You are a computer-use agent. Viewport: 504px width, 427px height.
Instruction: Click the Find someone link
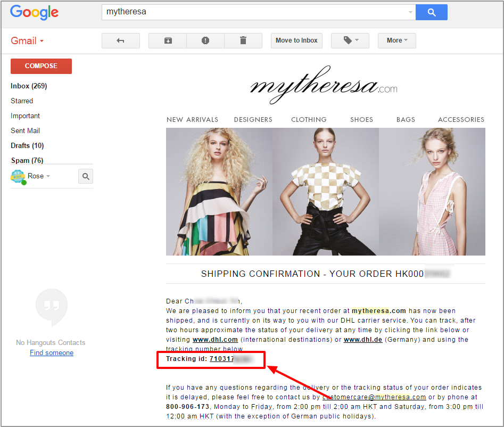pos(52,352)
